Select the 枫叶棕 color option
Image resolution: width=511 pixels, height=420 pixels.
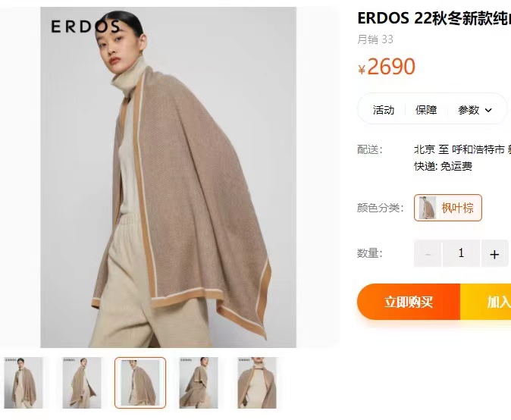click(448, 208)
